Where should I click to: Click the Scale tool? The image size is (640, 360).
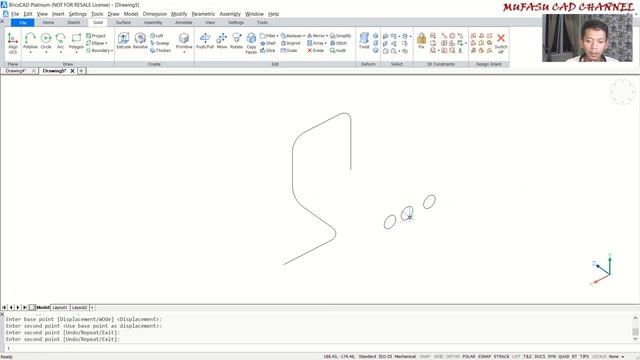click(289, 50)
